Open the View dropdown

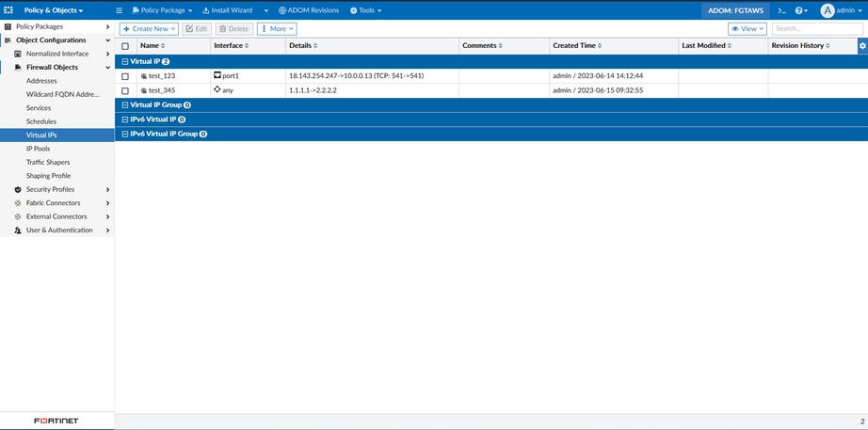747,29
